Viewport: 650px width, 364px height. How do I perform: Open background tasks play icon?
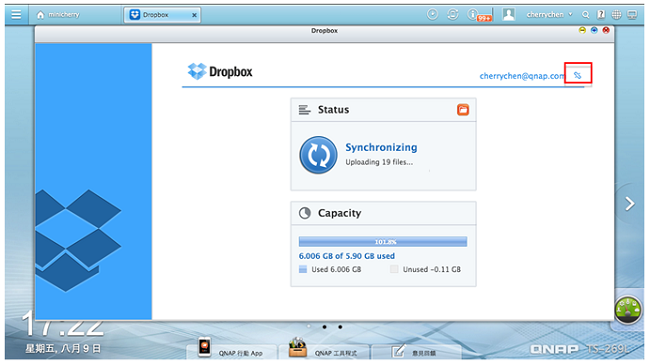432,15
